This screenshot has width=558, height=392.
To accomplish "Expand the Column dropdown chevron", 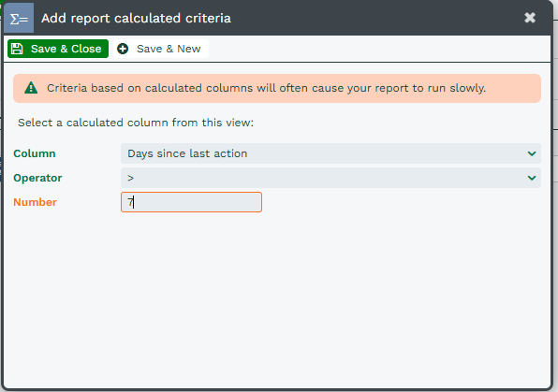I will (532, 153).
